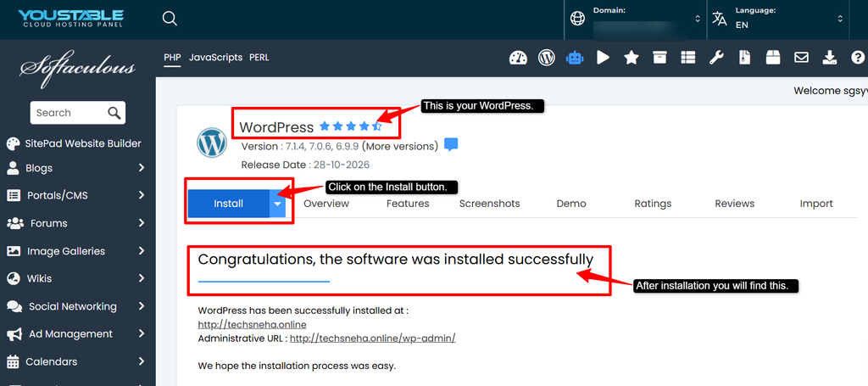Click the Blogs person icon in sidebar
This screenshot has width=868, height=386.
(13, 168)
